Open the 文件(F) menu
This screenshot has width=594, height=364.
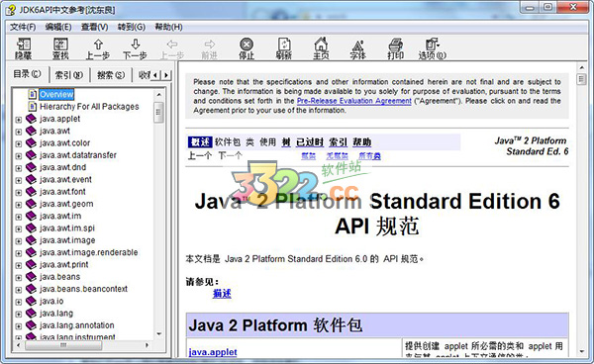pyautogui.click(x=23, y=27)
